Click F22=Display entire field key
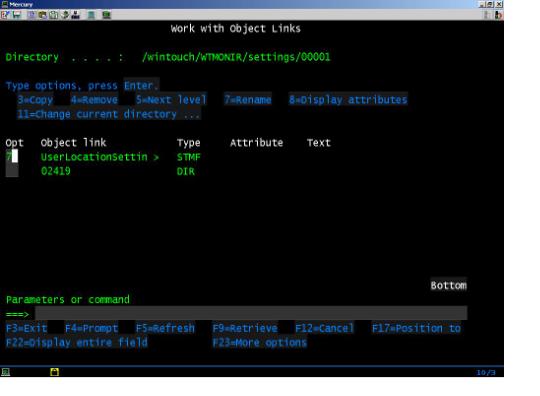 click(76, 342)
